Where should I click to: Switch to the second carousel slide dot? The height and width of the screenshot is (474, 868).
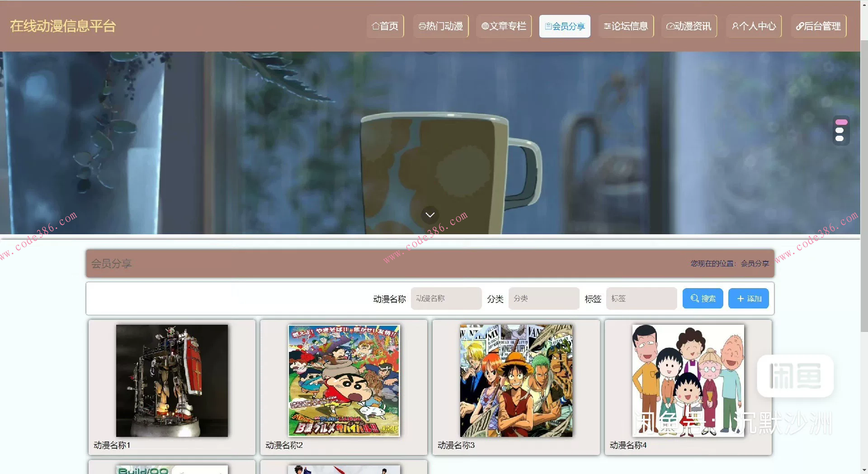tap(840, 130)
